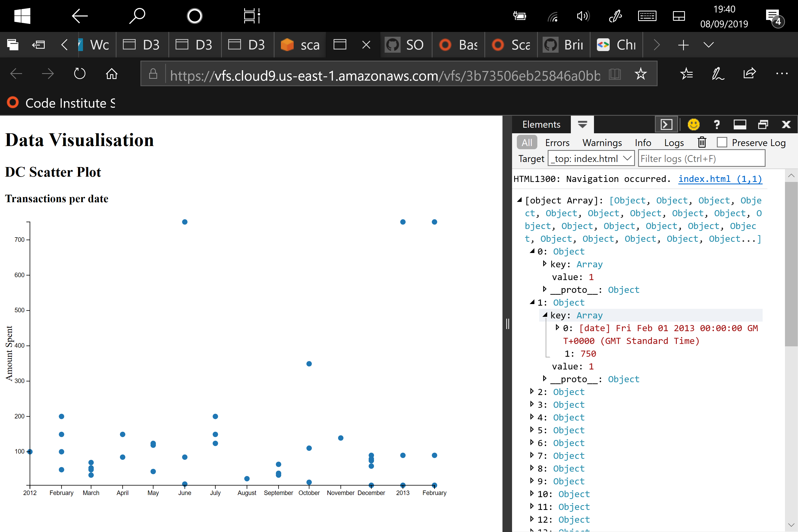Collapse the 0: Object node
The image size is (798, 532).
pos(532,251)
